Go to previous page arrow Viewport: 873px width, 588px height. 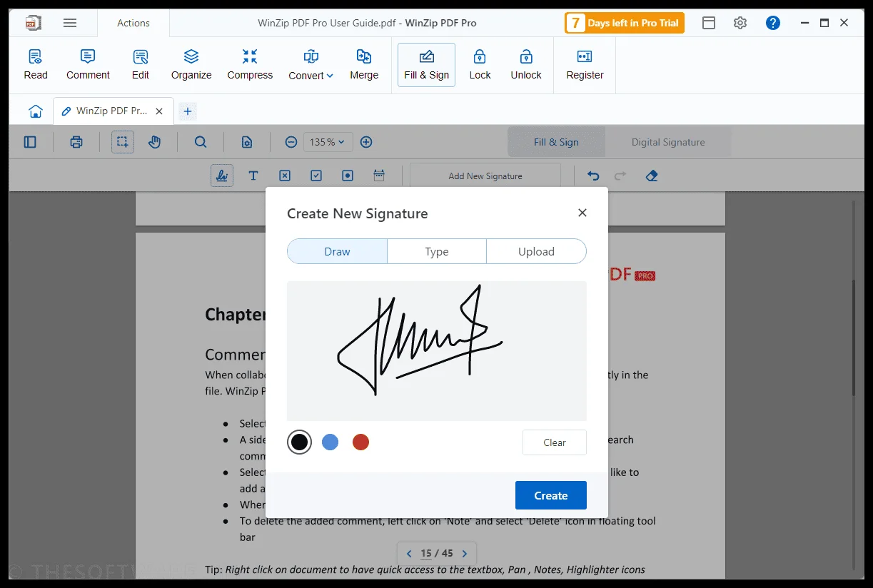tap(409, 553)
